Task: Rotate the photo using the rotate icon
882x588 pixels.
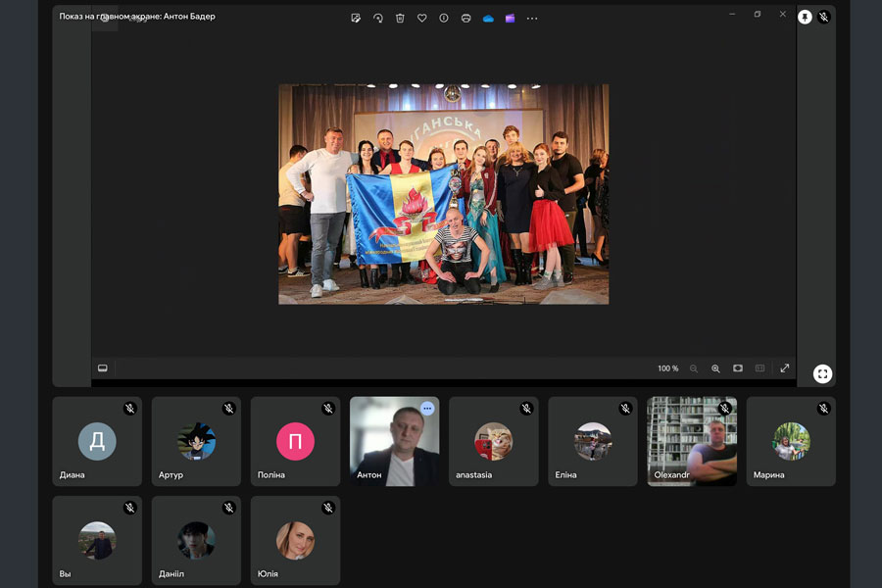Action: 378,18
